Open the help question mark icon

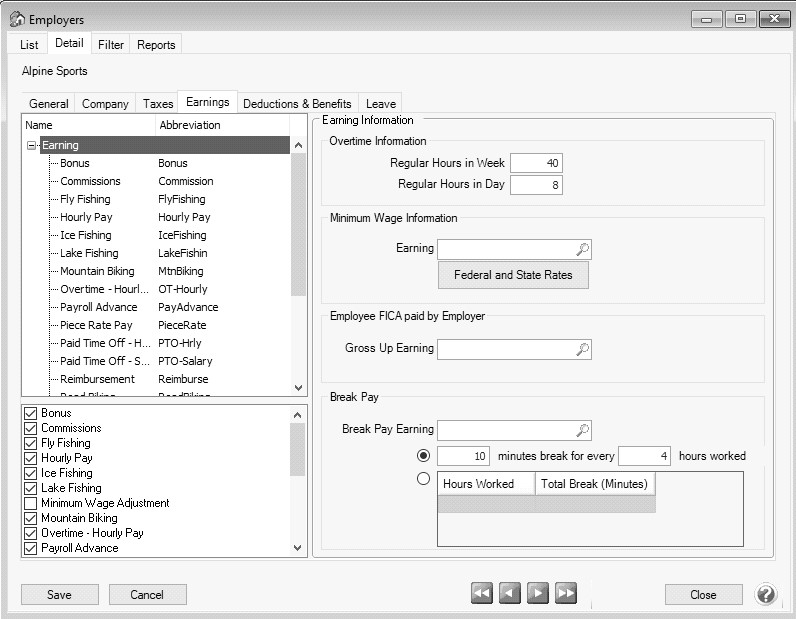click(765, 594)
